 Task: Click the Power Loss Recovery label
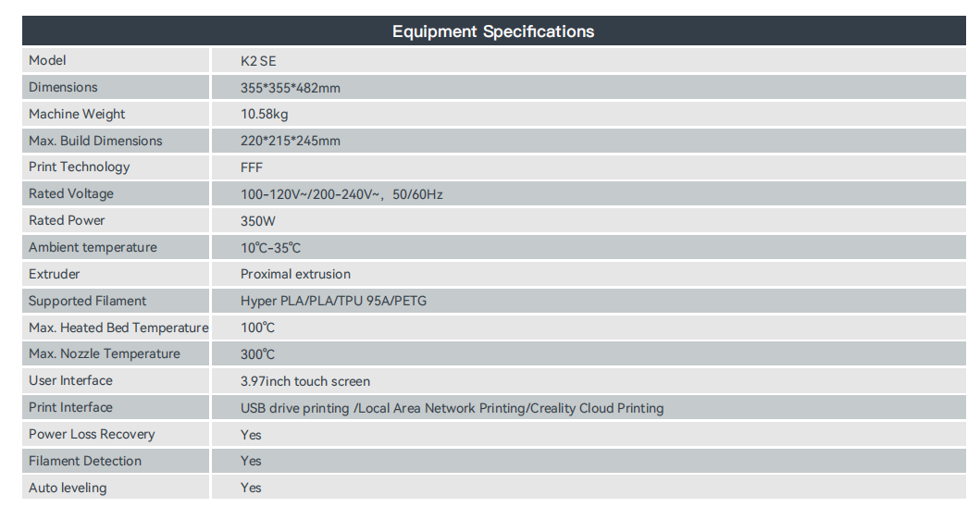92,434
